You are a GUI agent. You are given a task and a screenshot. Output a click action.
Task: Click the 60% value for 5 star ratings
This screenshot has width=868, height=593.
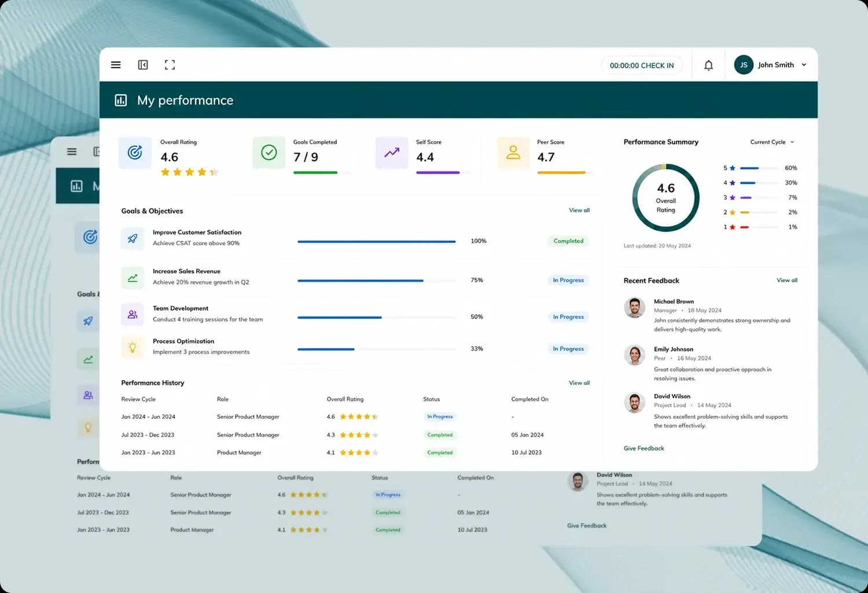tap(790, 168)
